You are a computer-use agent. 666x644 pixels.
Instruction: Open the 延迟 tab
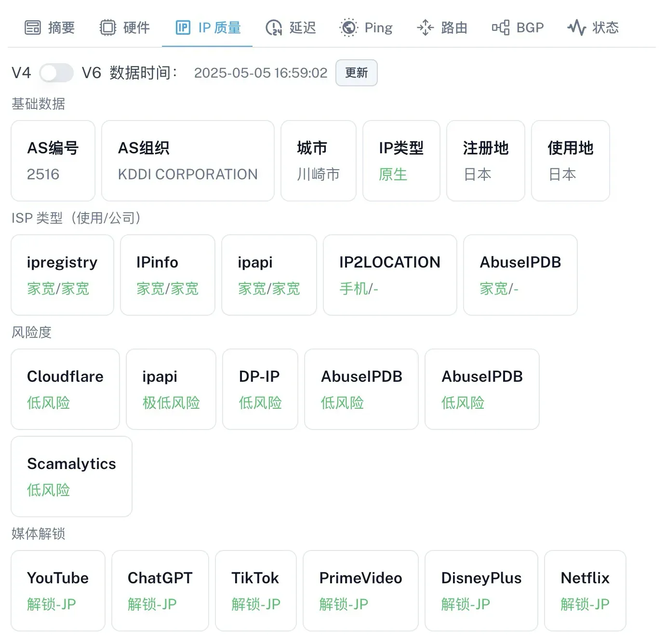291,28
